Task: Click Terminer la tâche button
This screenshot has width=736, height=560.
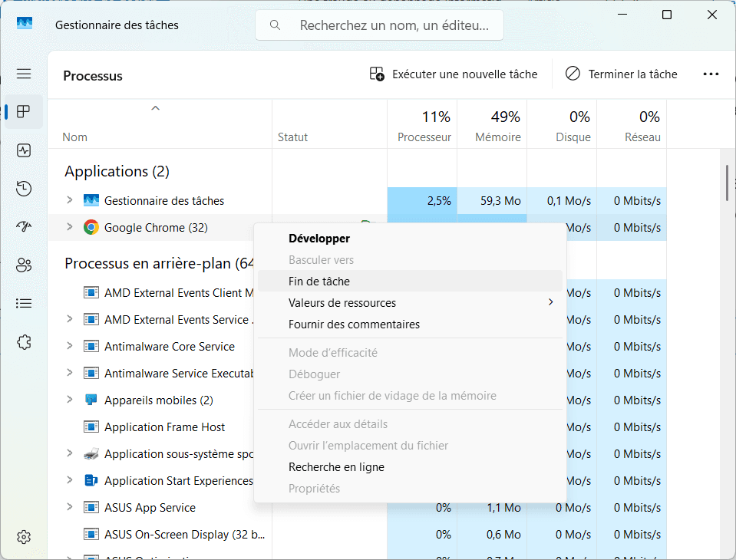Action: [621, 74]
